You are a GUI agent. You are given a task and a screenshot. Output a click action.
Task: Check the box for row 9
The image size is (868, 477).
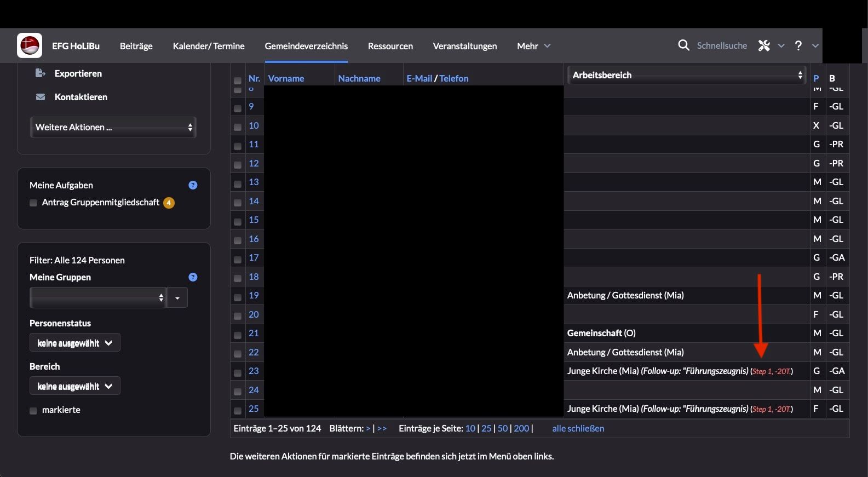pyautogui.click(x=238, y=108)
